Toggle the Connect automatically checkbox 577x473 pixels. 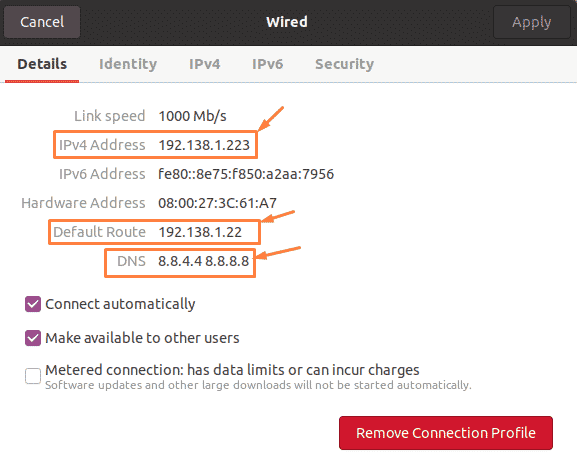pyautogui.click(x=33, y=304)
